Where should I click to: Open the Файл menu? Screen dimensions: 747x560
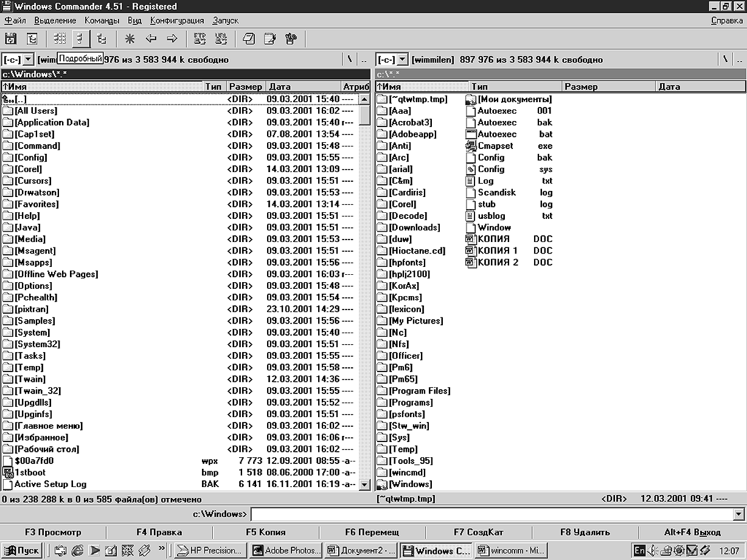[15, 21]
